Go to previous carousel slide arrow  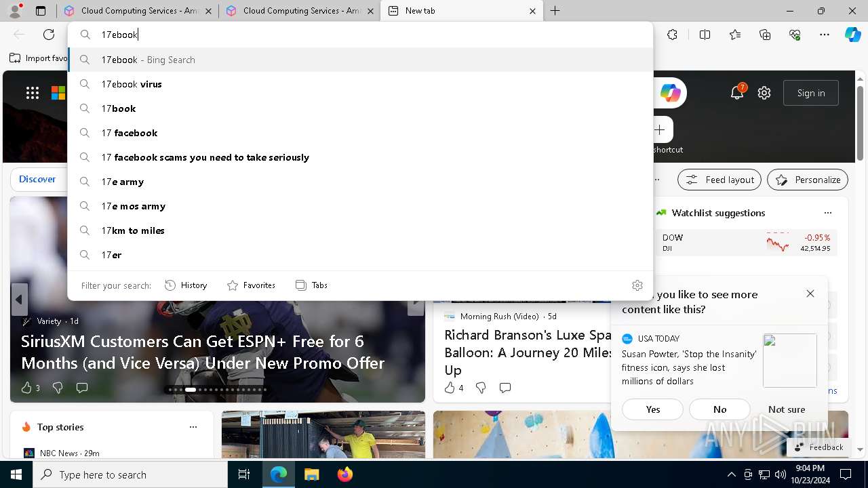click(x=19, y=299)
